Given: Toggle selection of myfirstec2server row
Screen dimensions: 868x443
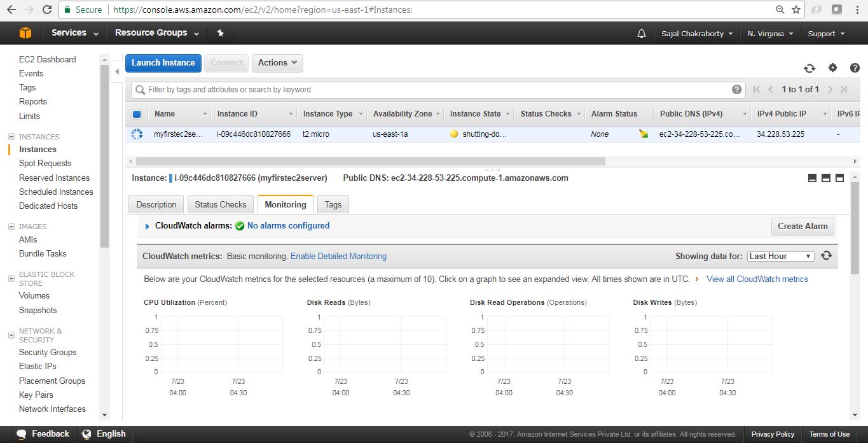Looking at the screenshot, I should [136, 134].
